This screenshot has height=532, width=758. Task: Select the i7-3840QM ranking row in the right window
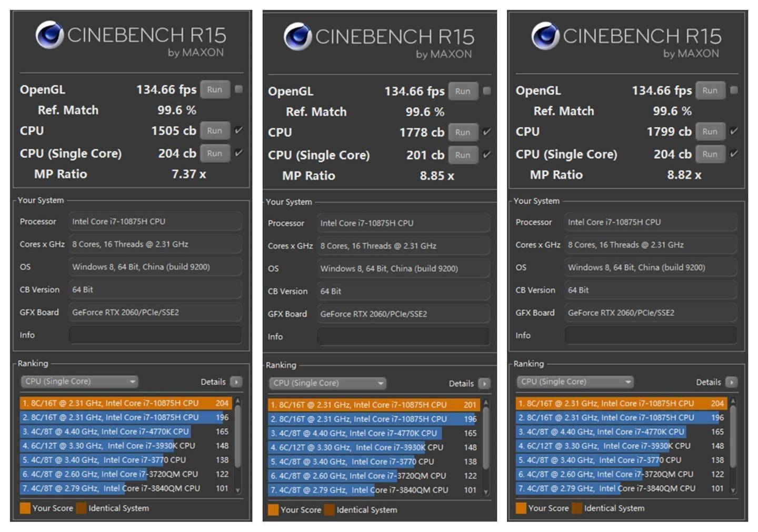pyautogui.click(x=621, y=488)
